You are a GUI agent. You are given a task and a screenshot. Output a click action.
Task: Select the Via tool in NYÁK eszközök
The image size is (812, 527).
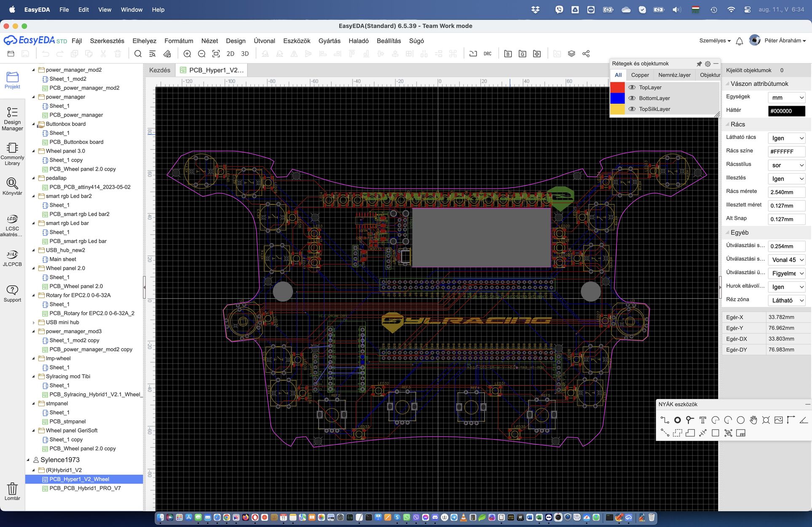click(690, 420)
